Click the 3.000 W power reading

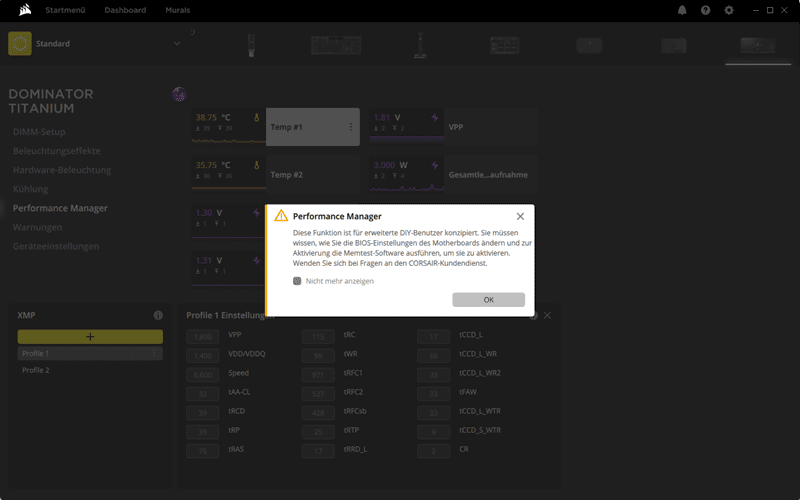point(391,165)
